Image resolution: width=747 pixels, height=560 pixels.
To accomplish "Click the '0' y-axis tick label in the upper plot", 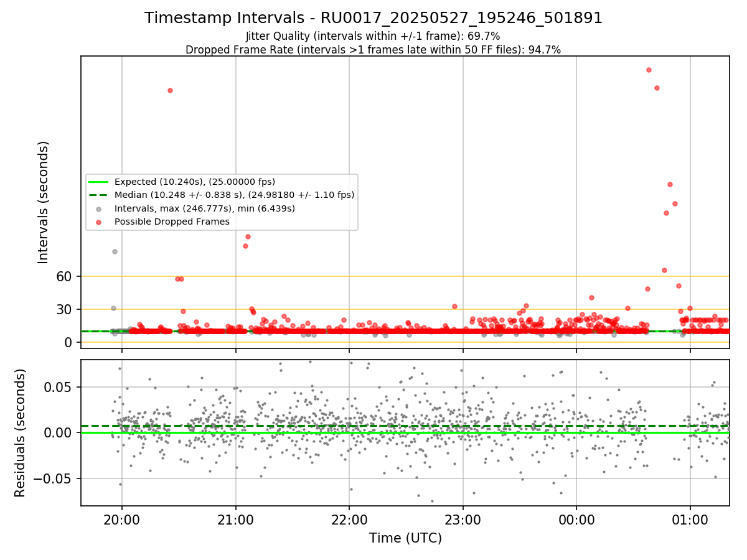I will coord(70,342).
